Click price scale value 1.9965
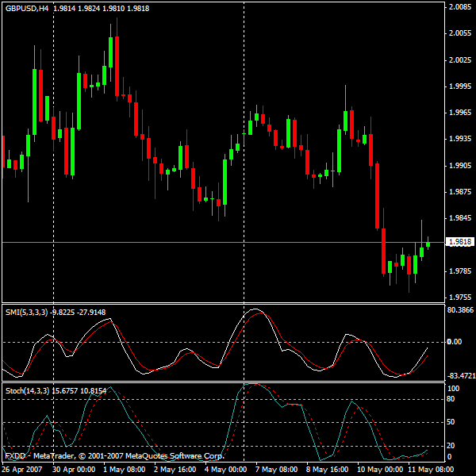Image resolution: width=476 pixels, height=476 pixels. [x=460, y=113]
